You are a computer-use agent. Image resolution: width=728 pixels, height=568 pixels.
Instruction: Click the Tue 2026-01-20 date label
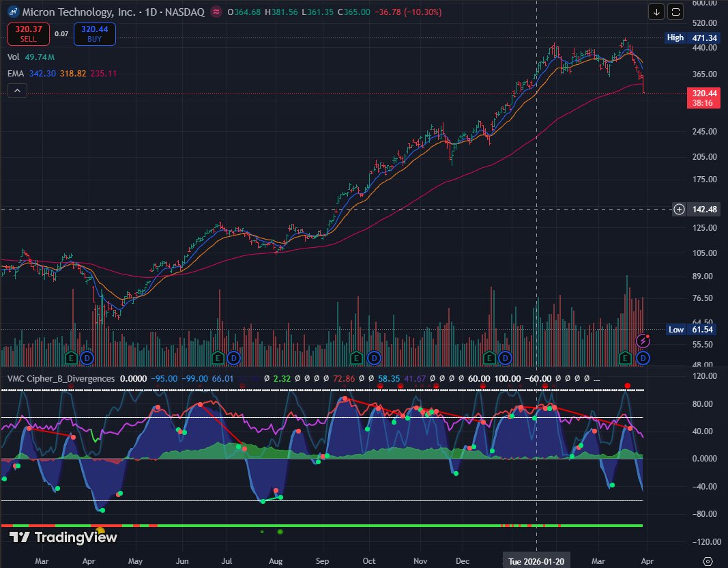click(x=536, y=561)
